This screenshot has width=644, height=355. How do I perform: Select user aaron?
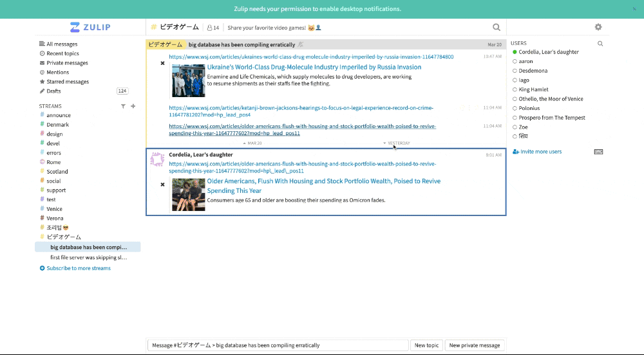[526, 62]
